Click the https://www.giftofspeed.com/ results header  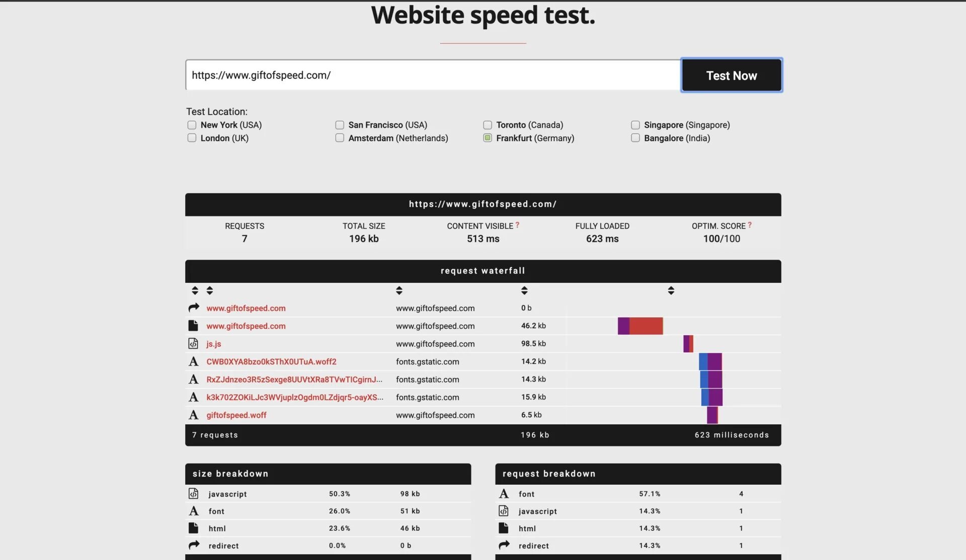coord(483,205)
